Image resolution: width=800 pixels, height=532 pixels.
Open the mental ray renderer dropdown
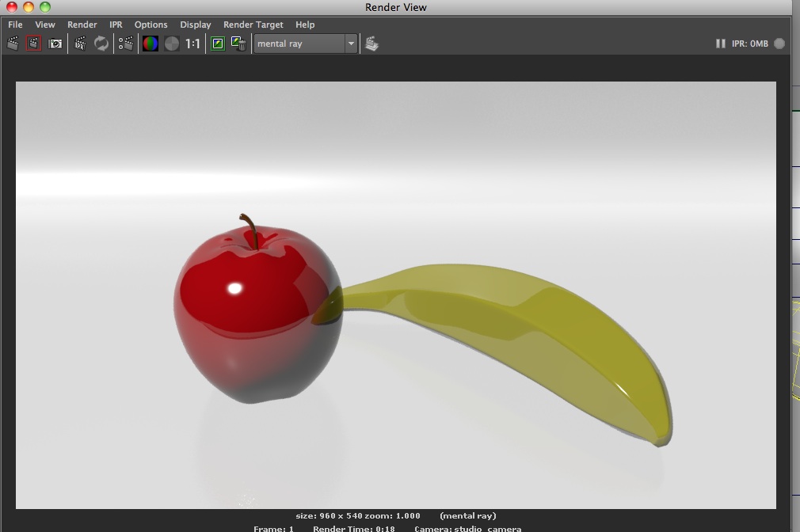306,44
